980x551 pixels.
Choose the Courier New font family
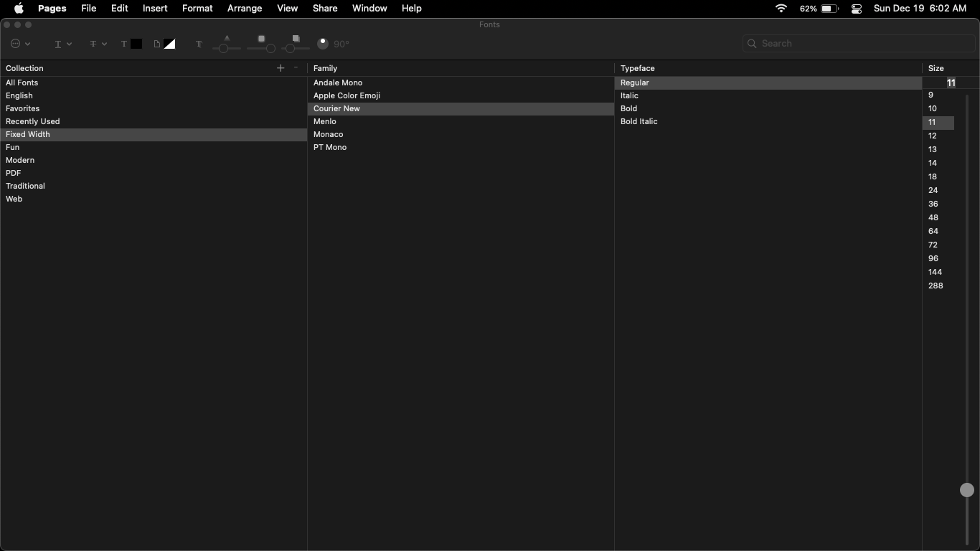(461, 109)
